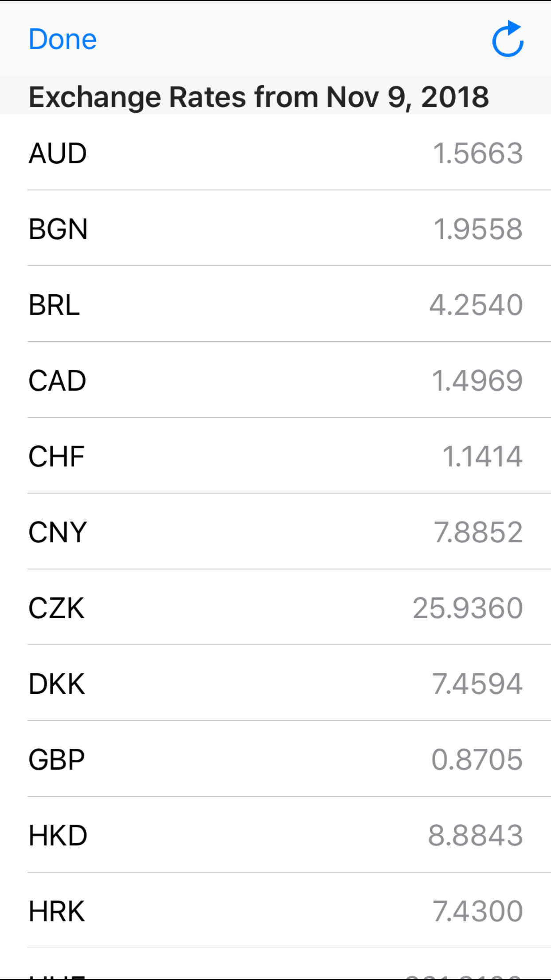Tap the 1.5663 rate value
The width and height of the screenshot is (551, 980).
pos(478,153)
